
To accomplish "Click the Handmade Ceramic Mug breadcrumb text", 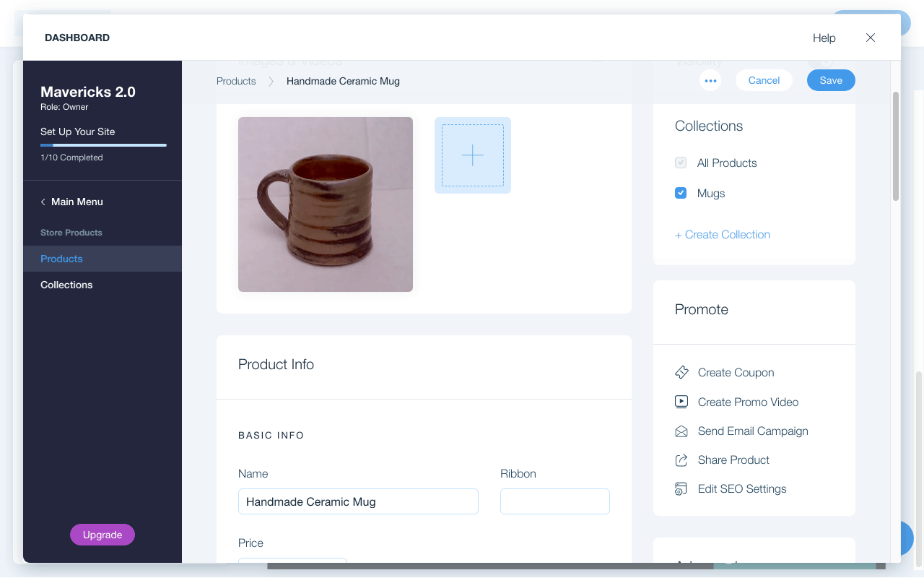I will pyautogui.click(x=343, y=81).
